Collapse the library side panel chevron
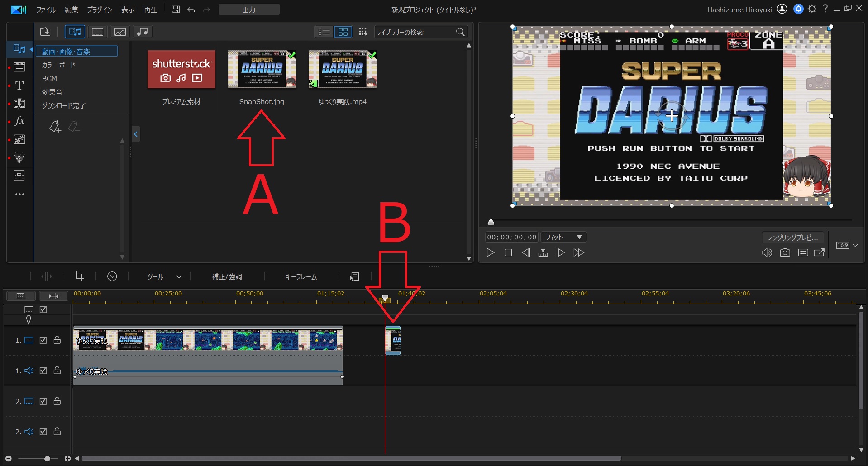The image size is (868, 466). 136,134
